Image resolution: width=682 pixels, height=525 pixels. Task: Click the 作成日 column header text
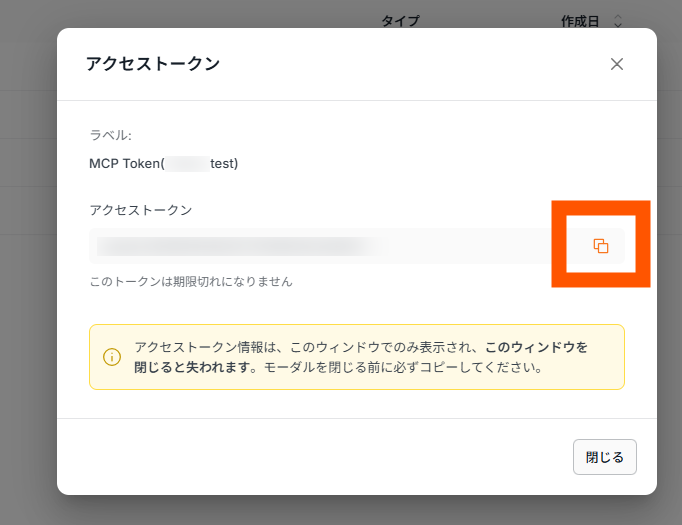580,20
